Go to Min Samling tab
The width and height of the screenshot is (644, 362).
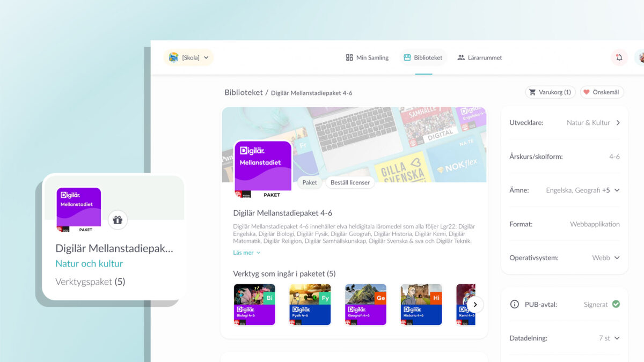point(367,57)
